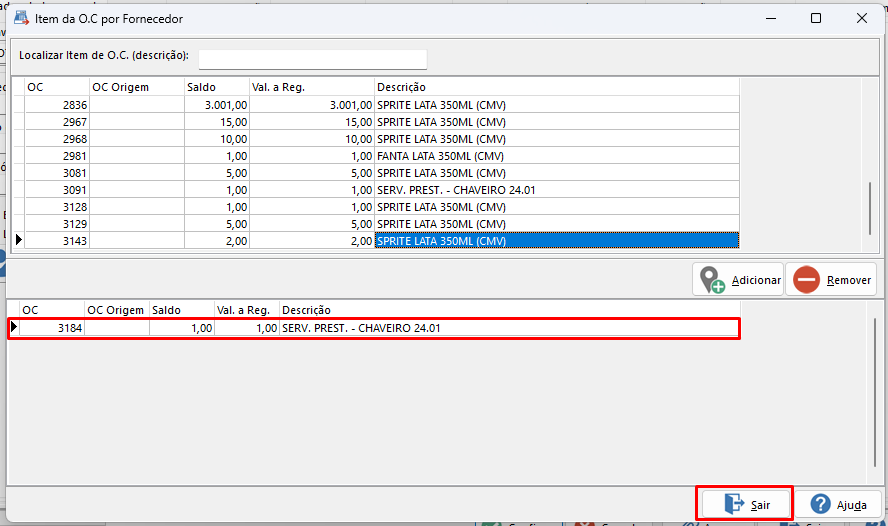Click the row indicator arrow of OC 3184

[x=14, y=327]
